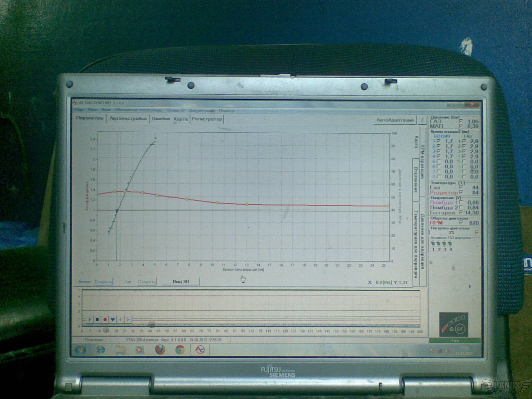Image resolution: width=532 pixels, height=399 pixels.
Task: Open Firefox from the taskbar
Action: [160, 349]
